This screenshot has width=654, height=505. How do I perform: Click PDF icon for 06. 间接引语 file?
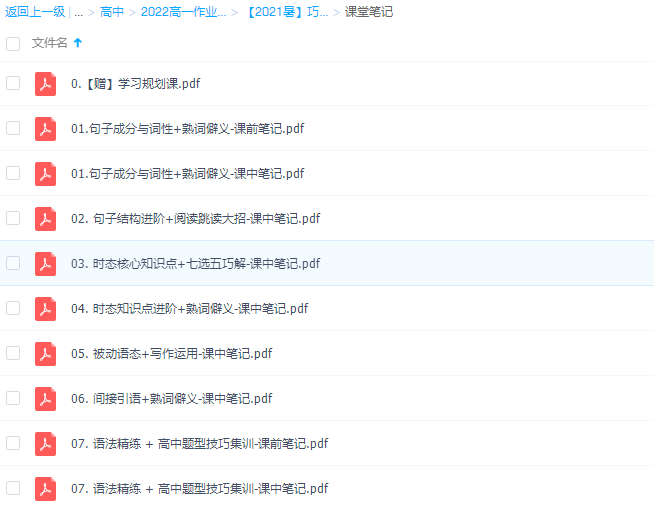[x=45, y=399]
